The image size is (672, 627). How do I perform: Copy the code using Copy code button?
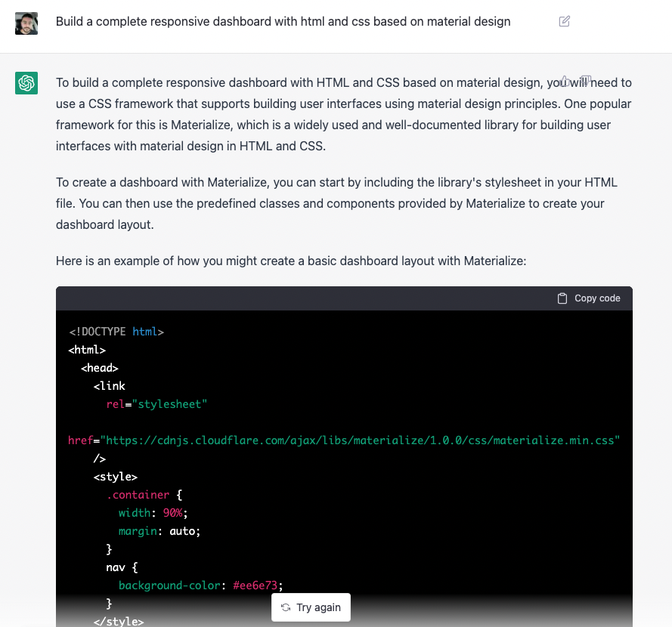coord(589,298)
